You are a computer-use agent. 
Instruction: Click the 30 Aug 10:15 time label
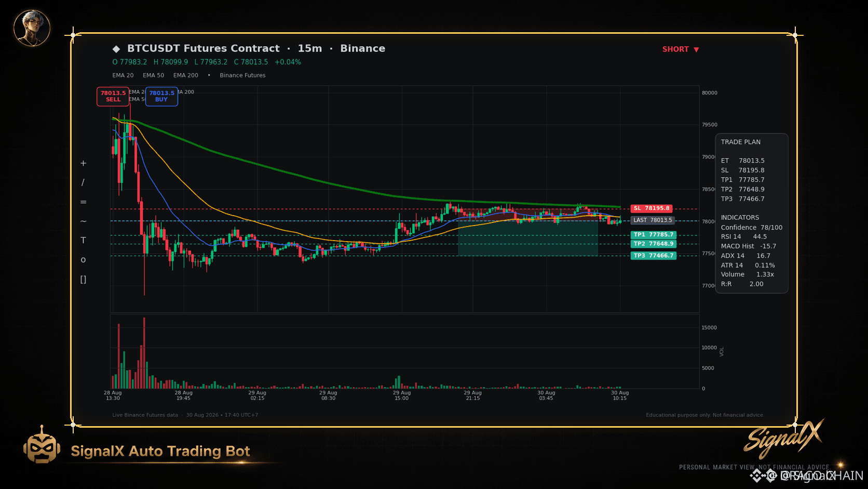(x=620, y=395)
